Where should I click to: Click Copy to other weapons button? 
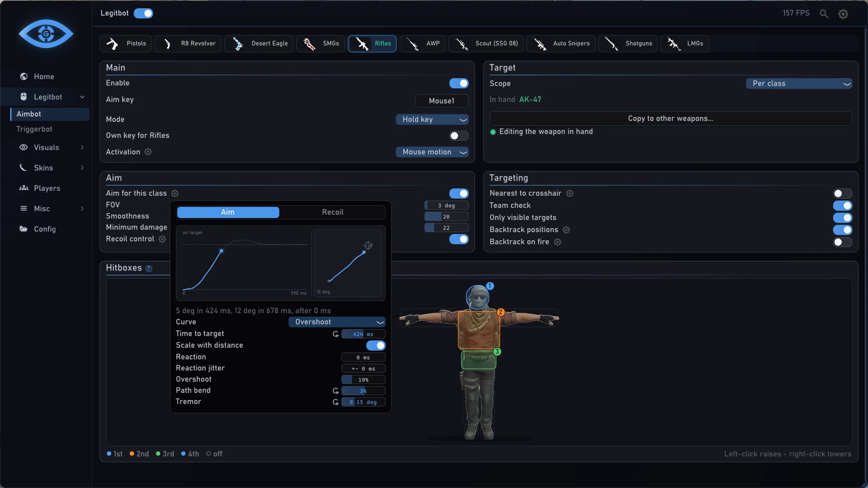point(671,118)
